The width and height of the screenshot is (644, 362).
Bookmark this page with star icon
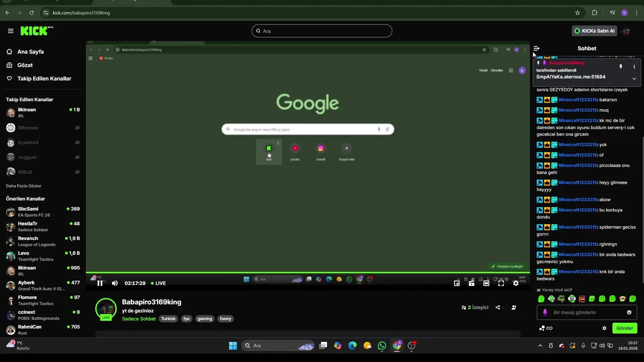point(578,13)
